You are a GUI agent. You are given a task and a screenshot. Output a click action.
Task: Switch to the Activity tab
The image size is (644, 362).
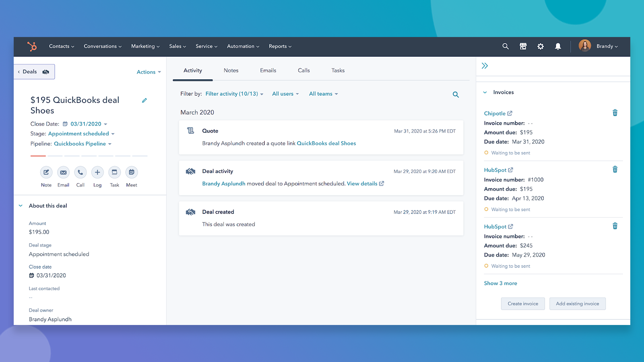(x=193, y=70)
